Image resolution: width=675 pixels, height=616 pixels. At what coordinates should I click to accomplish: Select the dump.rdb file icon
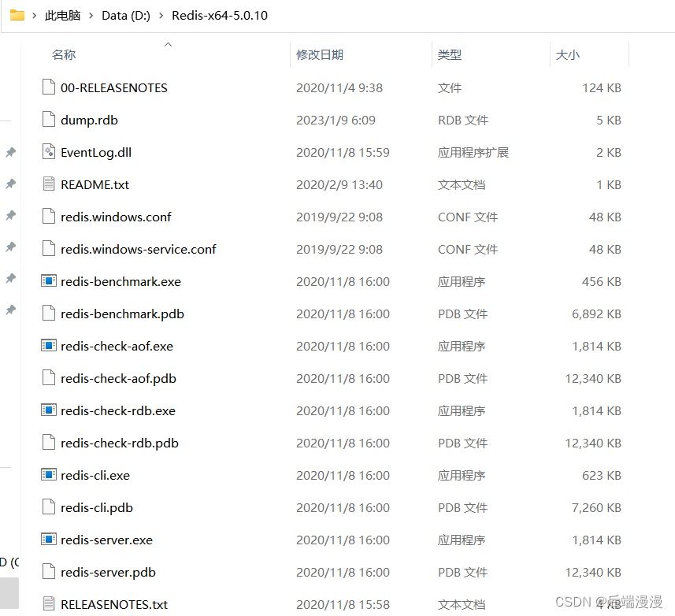click(49, 119)
